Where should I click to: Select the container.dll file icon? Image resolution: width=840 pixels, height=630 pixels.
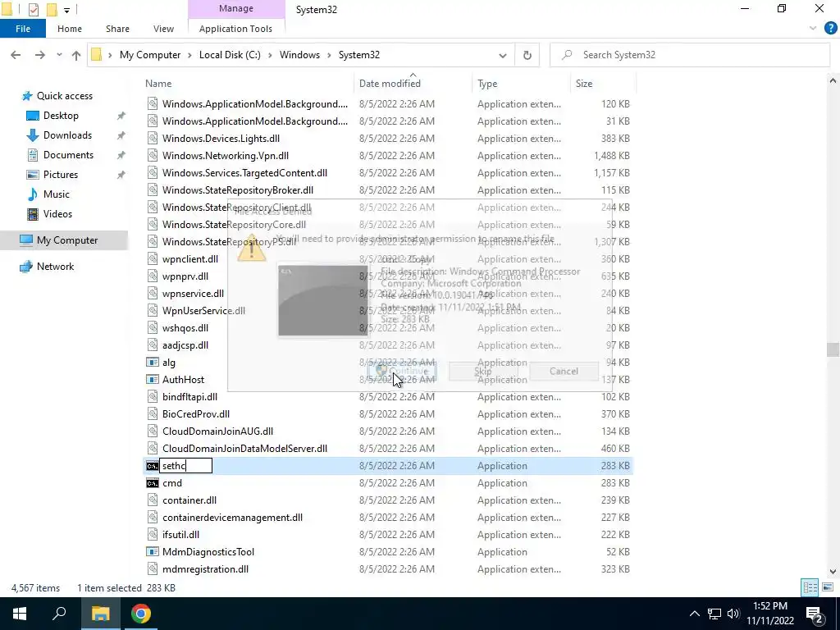[152, 500]
